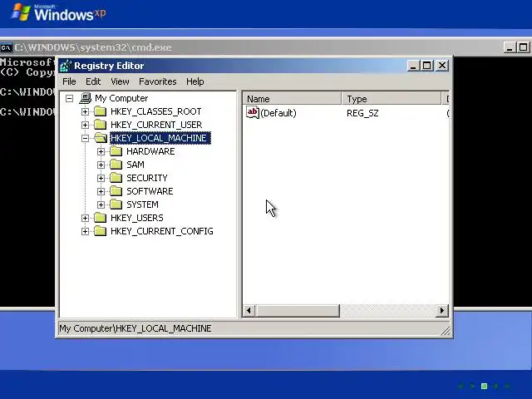532x399 pixels.
Task: Expand the SYSTEM key plus box
Action: [101, 204]
